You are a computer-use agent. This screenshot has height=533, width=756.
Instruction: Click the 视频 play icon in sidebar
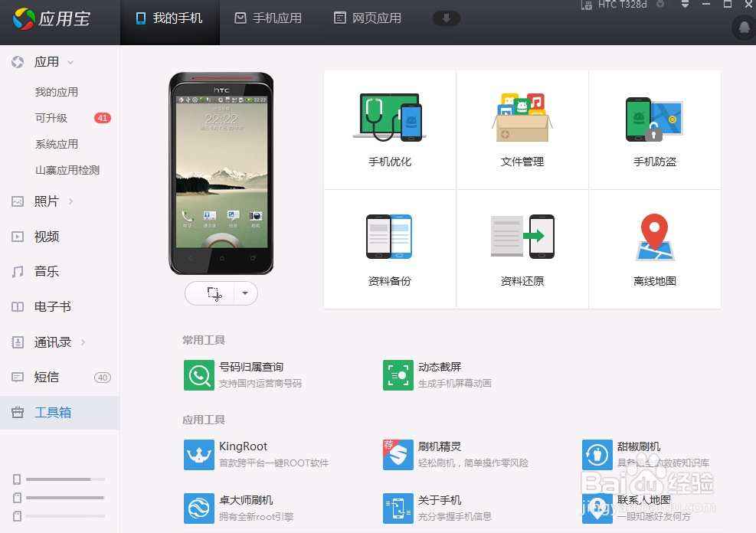click(18, 237)
